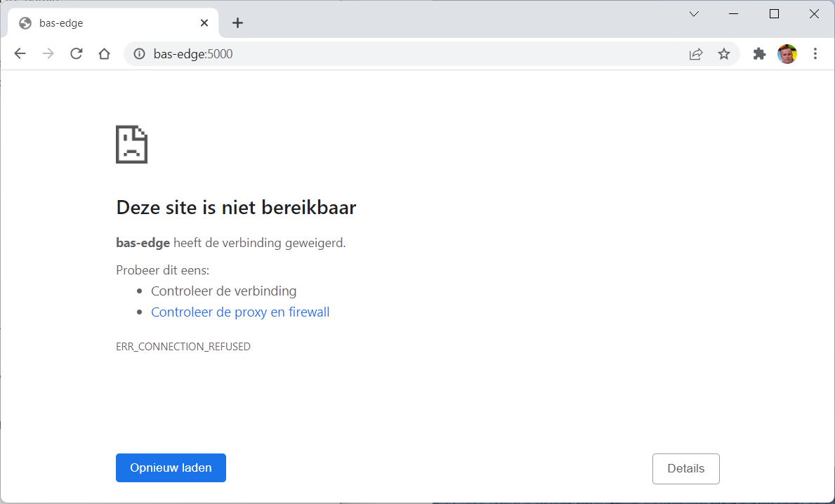Viewport: 835px width, 504px height.
Task: View site information icon in address bar
Action: (x=139, y=54)
